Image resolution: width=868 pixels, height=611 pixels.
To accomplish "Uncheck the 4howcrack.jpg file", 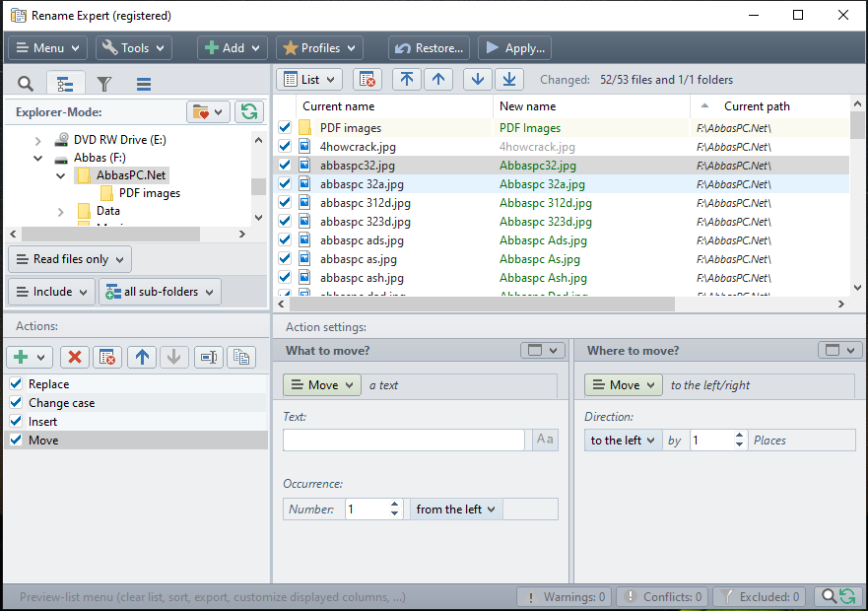I will click(x=285, y=146).
